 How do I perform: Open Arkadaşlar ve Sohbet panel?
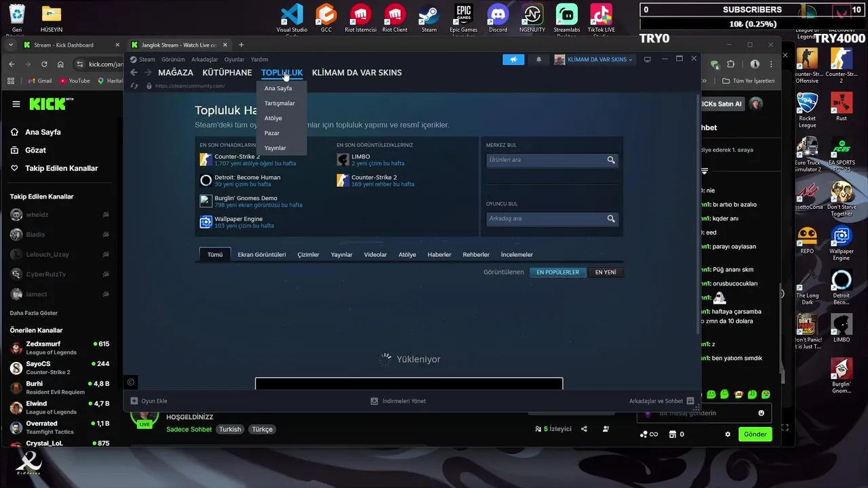[661, 401]
